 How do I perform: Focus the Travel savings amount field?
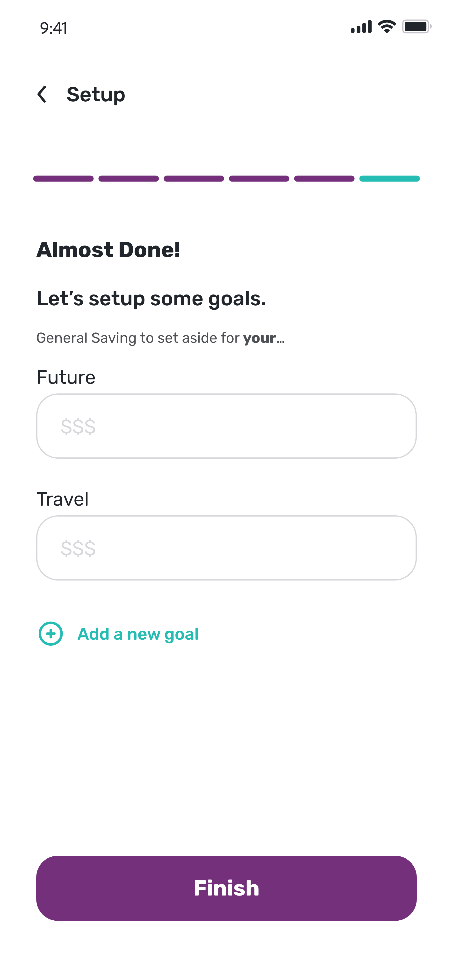(226, 548)
